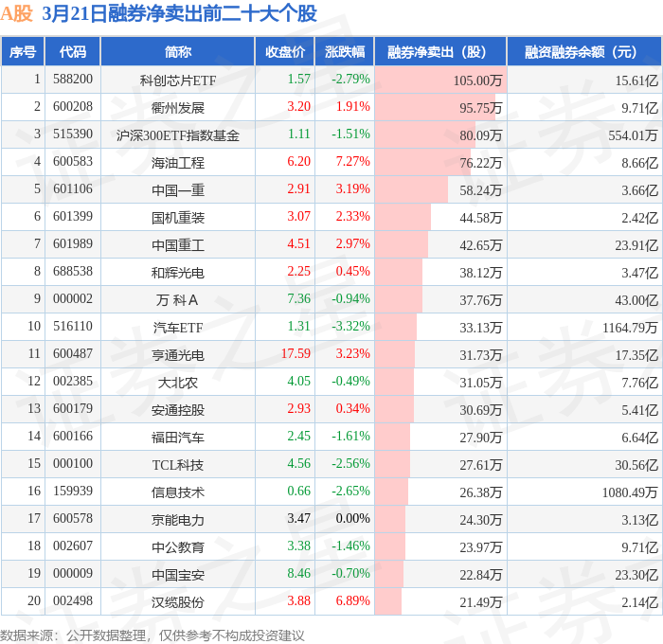Click the 6.89% change value

coord(352,601)
